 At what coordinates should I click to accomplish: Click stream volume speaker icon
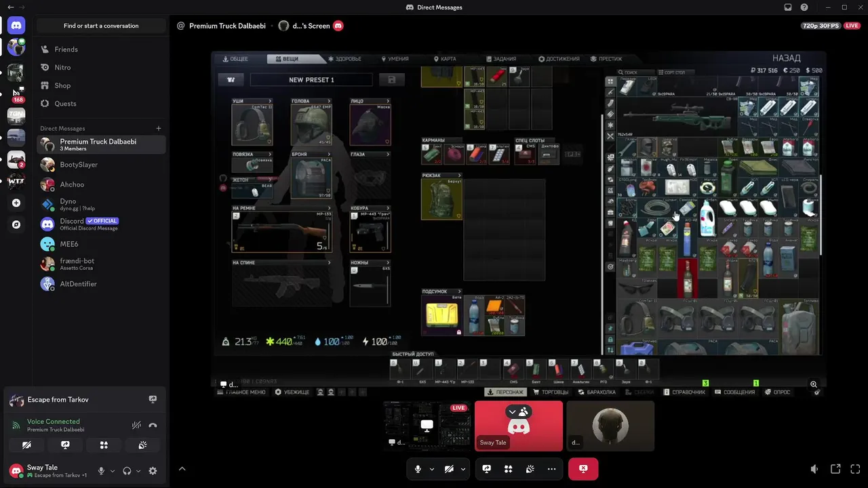(x=814, y=469)
